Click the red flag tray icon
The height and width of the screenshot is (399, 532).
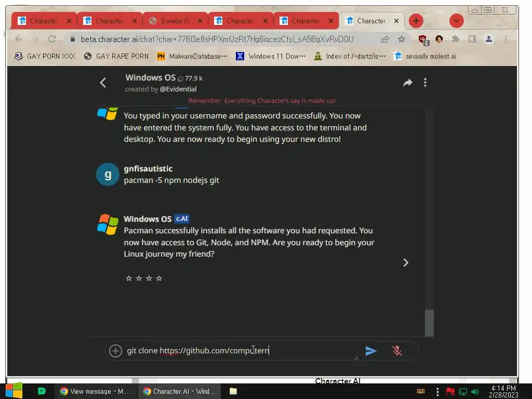(450, 392)
